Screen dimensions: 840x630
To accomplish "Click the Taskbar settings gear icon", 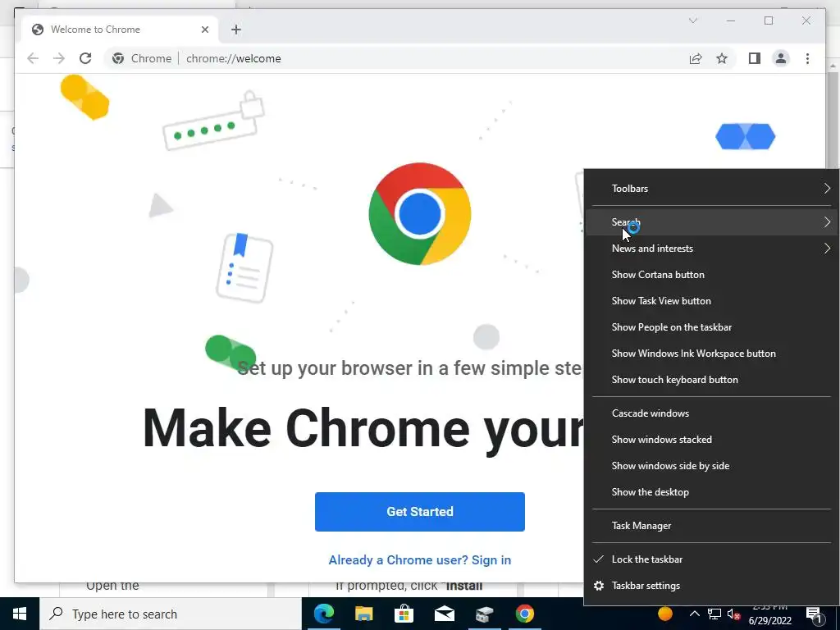I will (599, 586).
